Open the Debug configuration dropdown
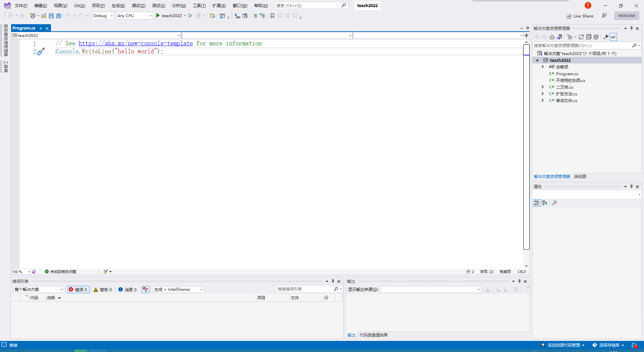This screenshot has height=352, width=644. 103,16
